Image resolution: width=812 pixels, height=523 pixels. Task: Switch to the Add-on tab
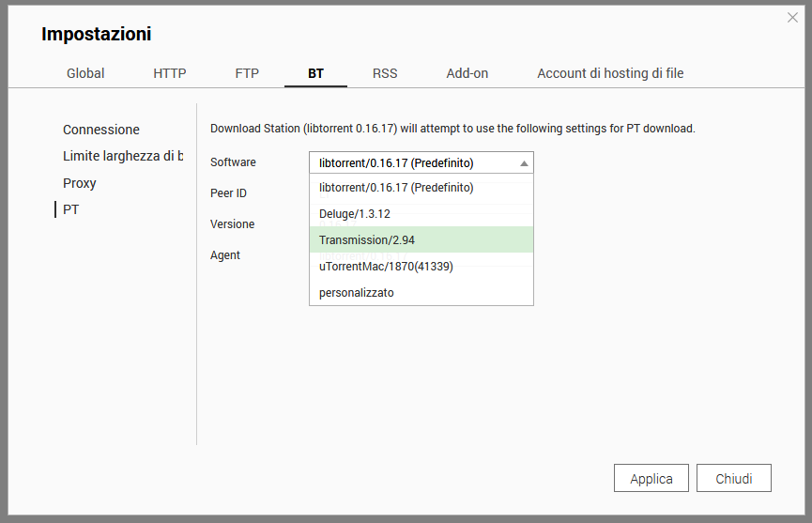coord(467,73)
